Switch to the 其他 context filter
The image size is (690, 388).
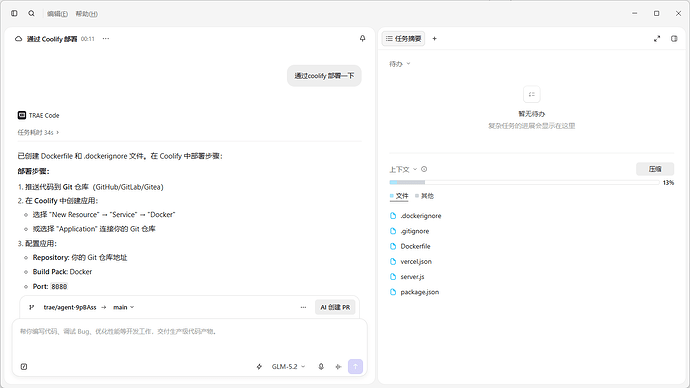coord(424,196)
